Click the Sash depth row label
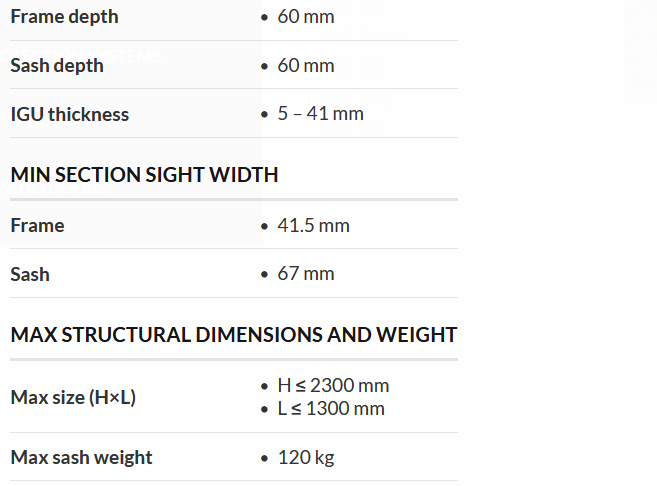The image size is (657, 486). click(x=57, y=66)
